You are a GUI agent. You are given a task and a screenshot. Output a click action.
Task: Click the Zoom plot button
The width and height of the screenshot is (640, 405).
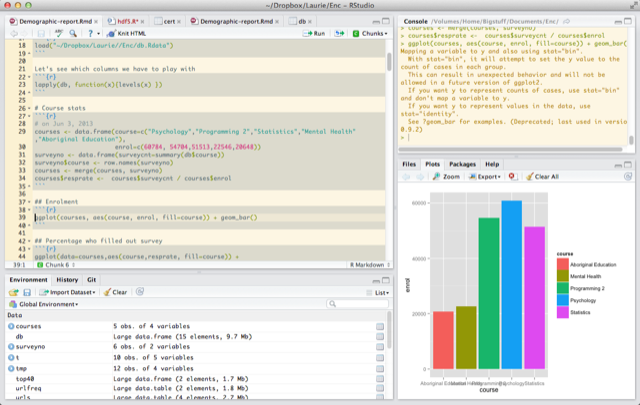(x=446, y=177)
